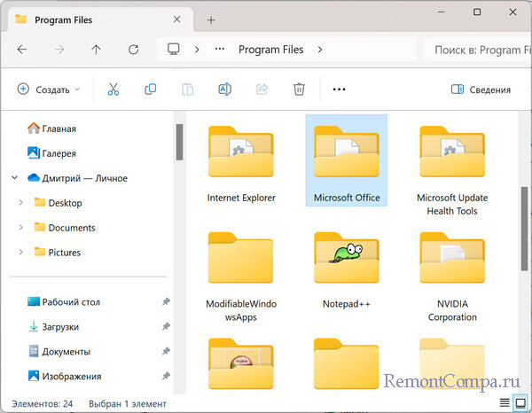Click the Copy icon in toolbar

pos(151,90)
